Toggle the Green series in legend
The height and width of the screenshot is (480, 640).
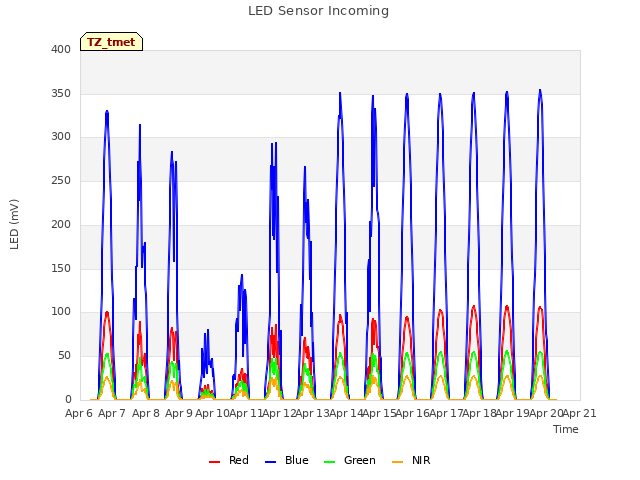[x=349, y=460]
